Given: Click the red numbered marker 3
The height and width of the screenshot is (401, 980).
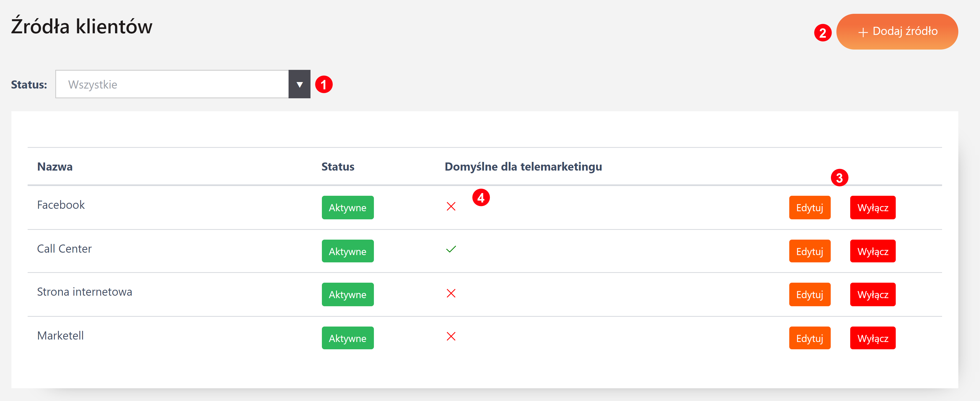Looking at the screenshot, I should point(839,178).
